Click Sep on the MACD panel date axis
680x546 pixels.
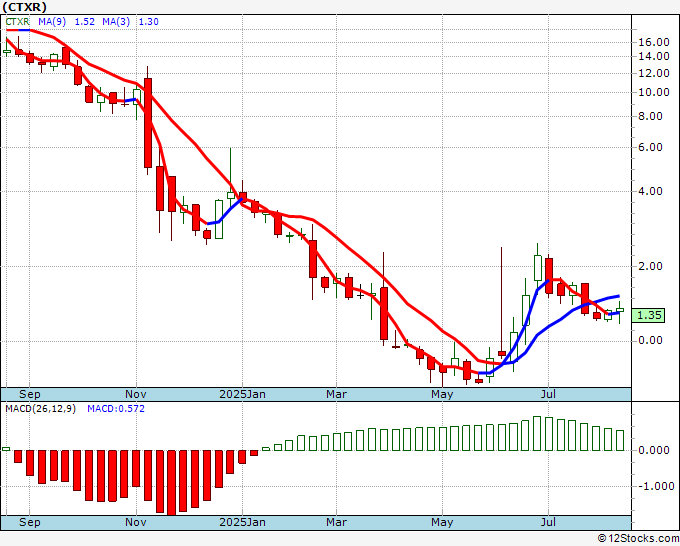point(29,522)
